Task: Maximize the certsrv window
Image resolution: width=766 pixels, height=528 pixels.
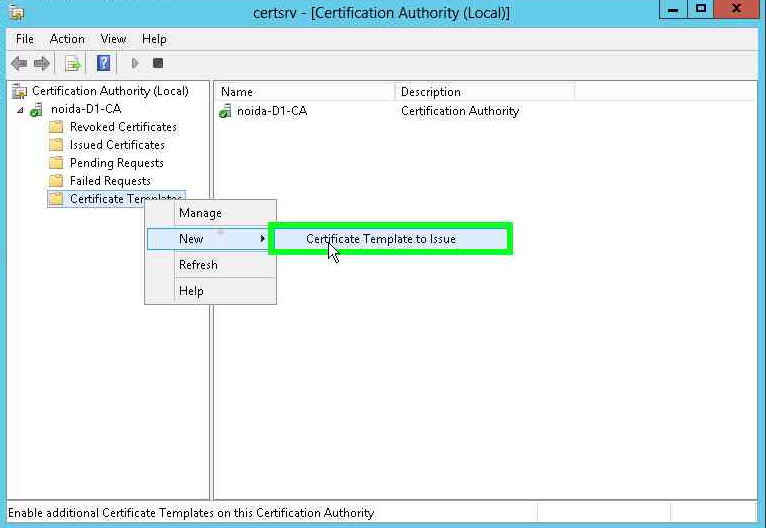Action: tap(701, 9)
